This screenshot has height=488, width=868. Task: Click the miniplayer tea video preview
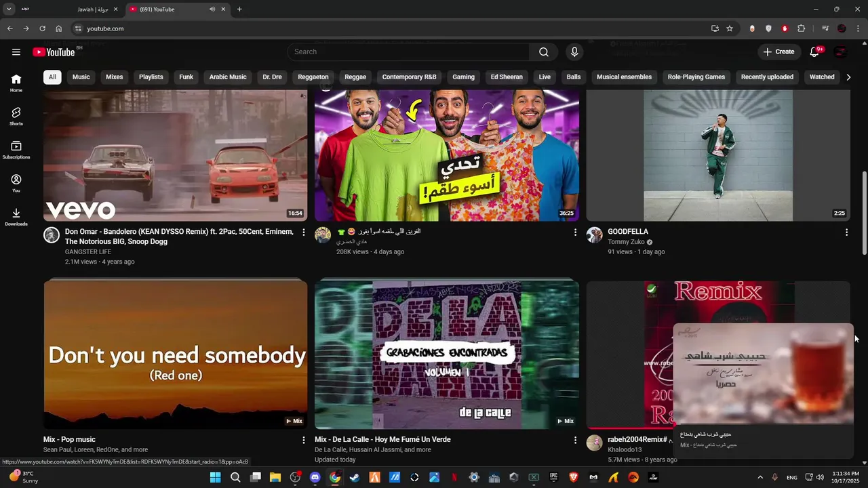764,374
